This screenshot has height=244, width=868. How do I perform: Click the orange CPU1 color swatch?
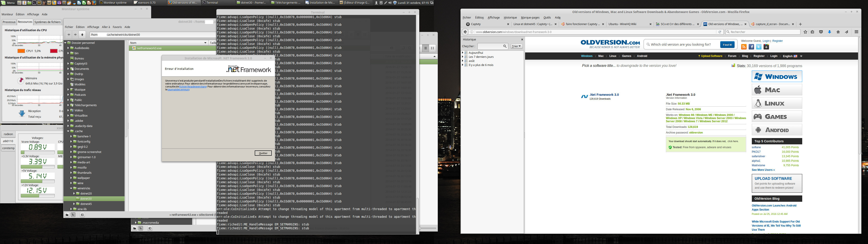coord(21,51)
